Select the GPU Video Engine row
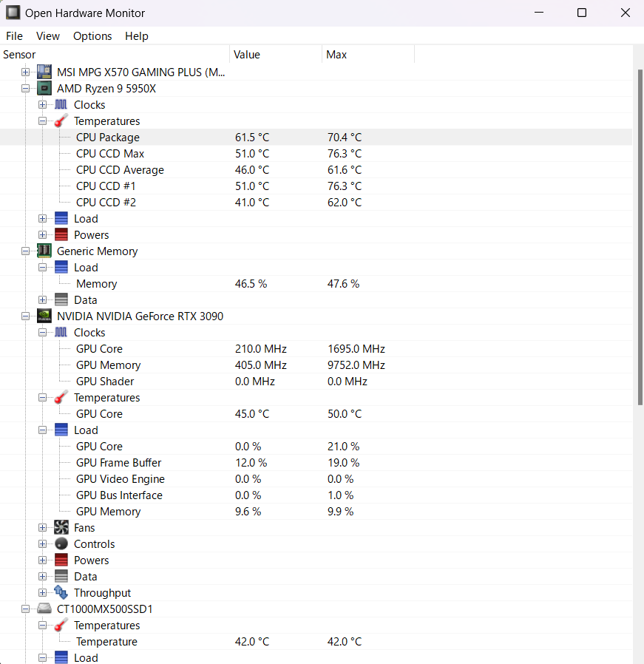The image size is (644, 664). pos(316,479)
